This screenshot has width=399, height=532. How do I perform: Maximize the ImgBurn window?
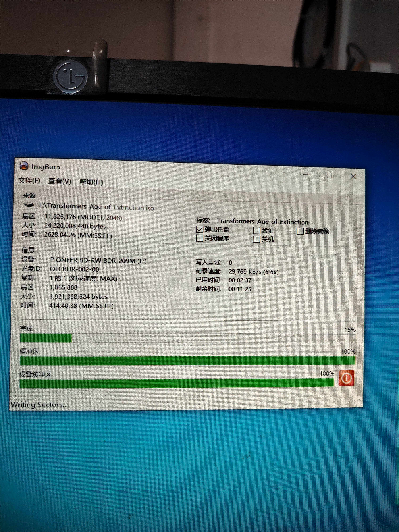[329, 175]
